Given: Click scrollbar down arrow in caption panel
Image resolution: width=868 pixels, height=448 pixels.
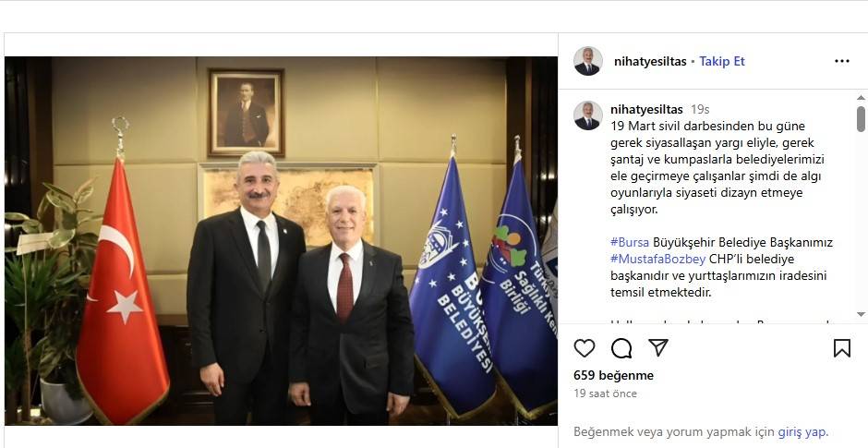Looking at the screenshot, I should click(861, 315).
